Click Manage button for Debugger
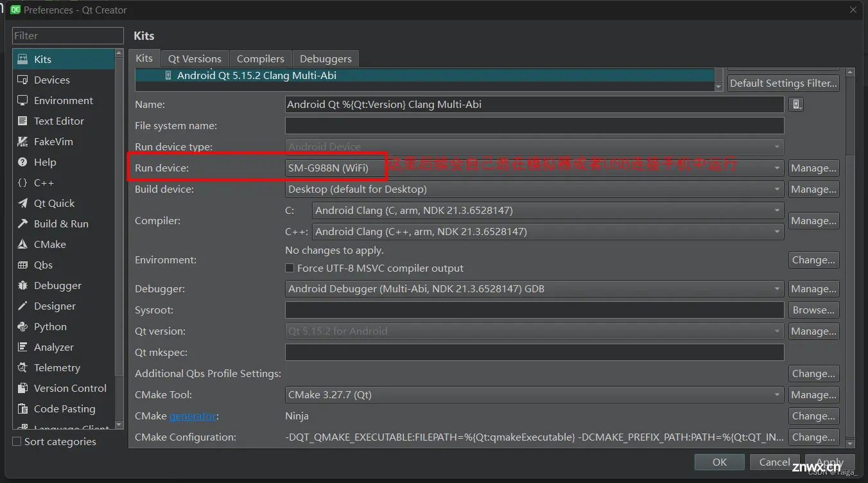This screenshot has height=483, width=868. (813, 289)
